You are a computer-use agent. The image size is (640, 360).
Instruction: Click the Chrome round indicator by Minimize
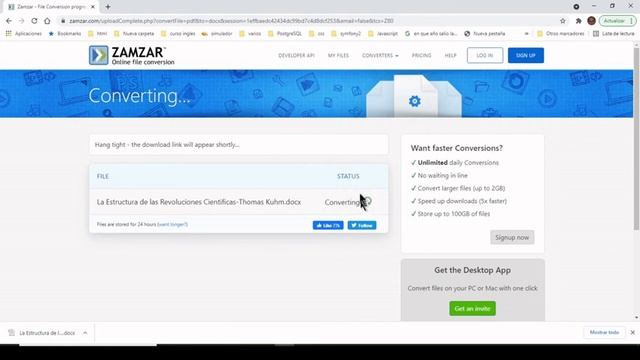[576, 7]
